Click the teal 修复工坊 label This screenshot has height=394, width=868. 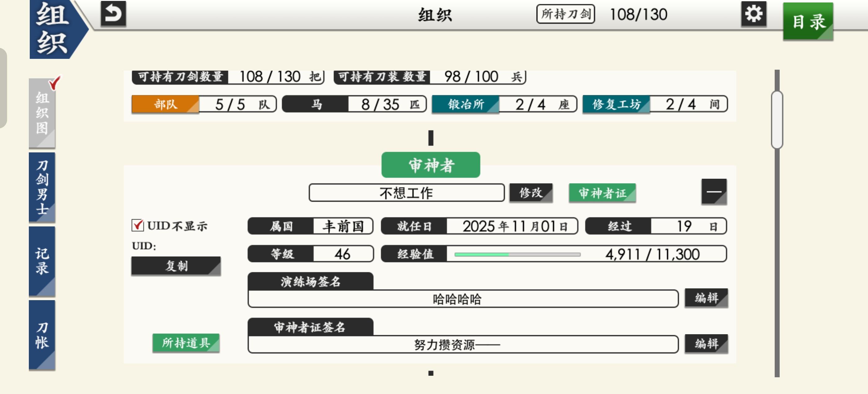coord(616,104)
